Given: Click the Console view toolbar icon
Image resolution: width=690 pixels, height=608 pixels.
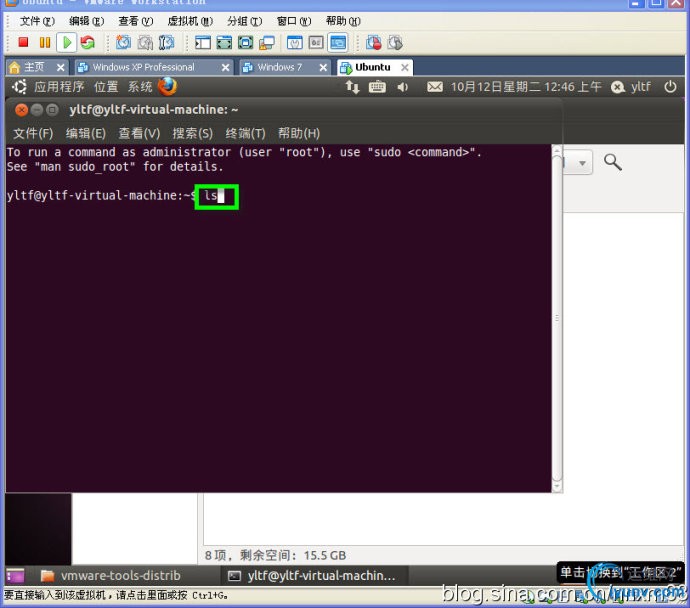Looking at the screenshot, I should tap(338, 42).
